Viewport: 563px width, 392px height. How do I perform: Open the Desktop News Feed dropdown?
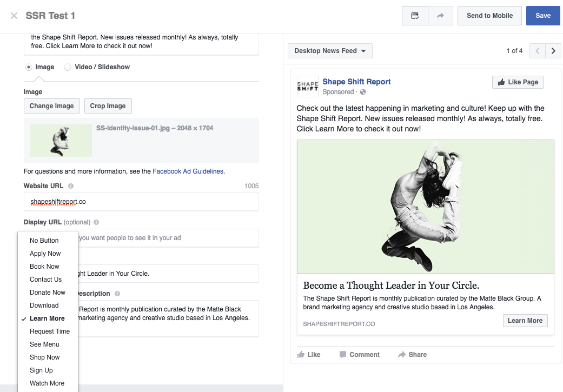(330, 51)
